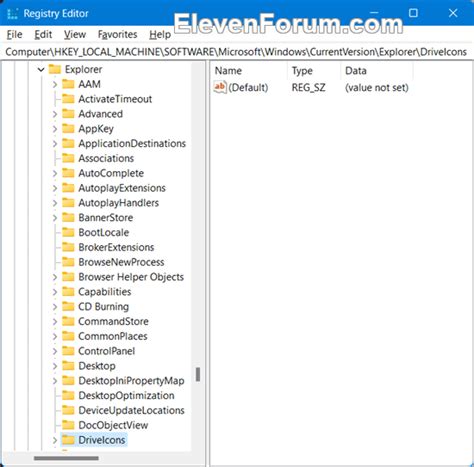Select the DriveIcons key label
This screenshot has height=467, width=474.
(102, 440)
